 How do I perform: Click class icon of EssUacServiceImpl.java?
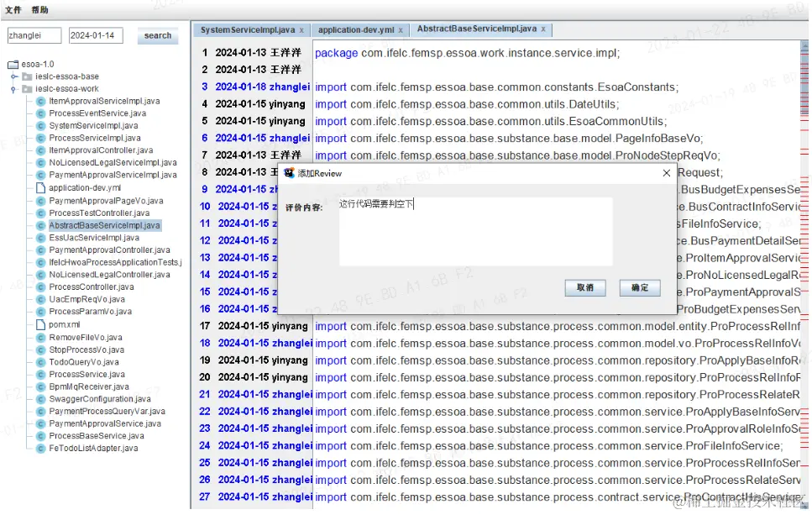41,239
